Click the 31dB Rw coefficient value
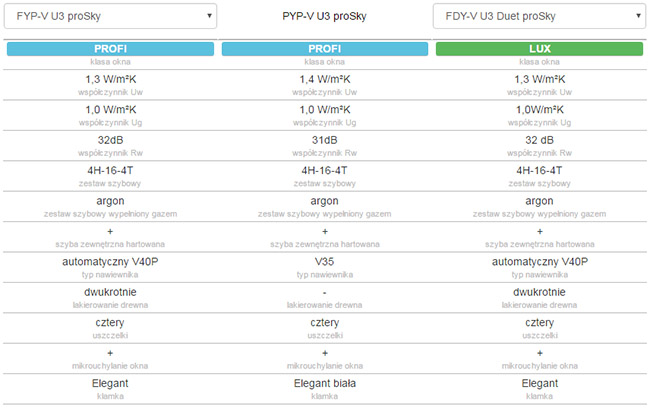650x409 pixels. [325, 140]
